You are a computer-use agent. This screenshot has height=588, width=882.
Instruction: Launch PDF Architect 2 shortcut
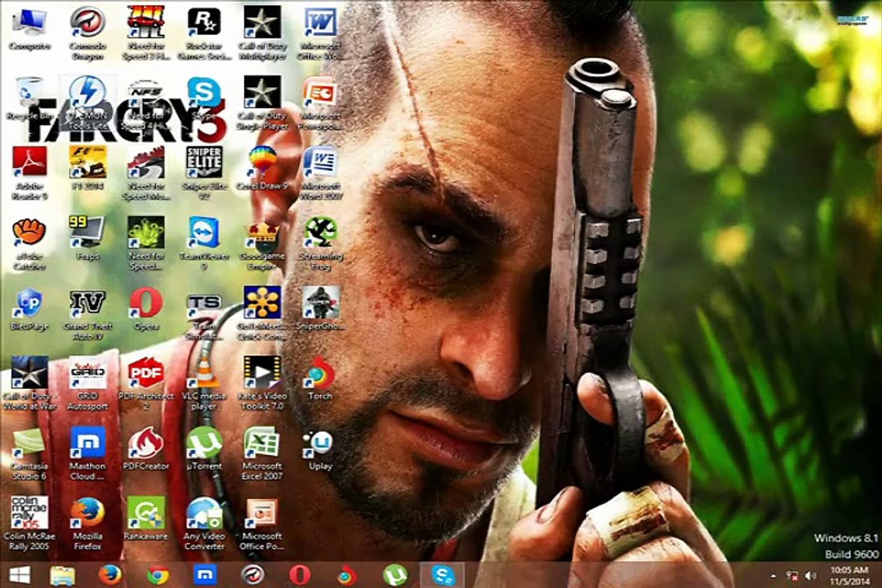[145, 383]
